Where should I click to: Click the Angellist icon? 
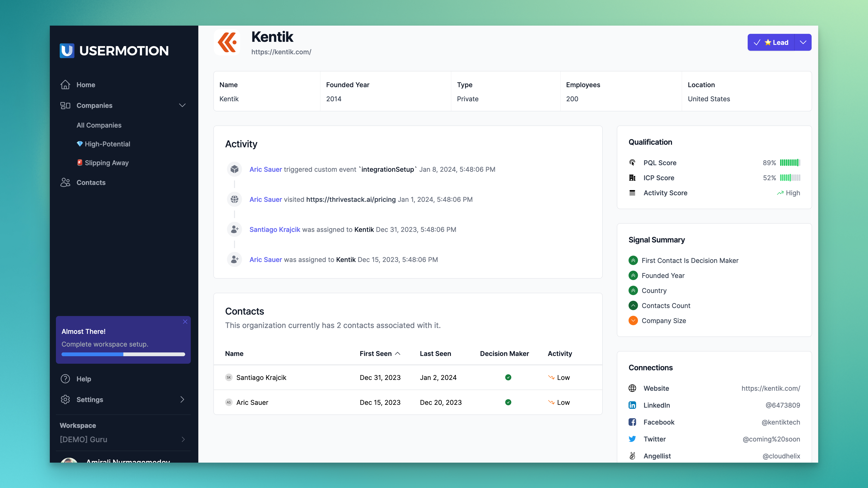(x=632, y=456)
